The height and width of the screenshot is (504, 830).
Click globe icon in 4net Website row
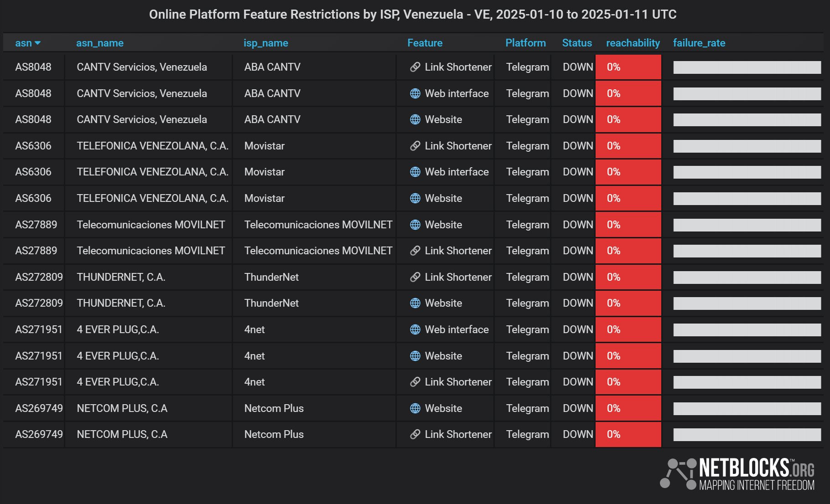415,356
